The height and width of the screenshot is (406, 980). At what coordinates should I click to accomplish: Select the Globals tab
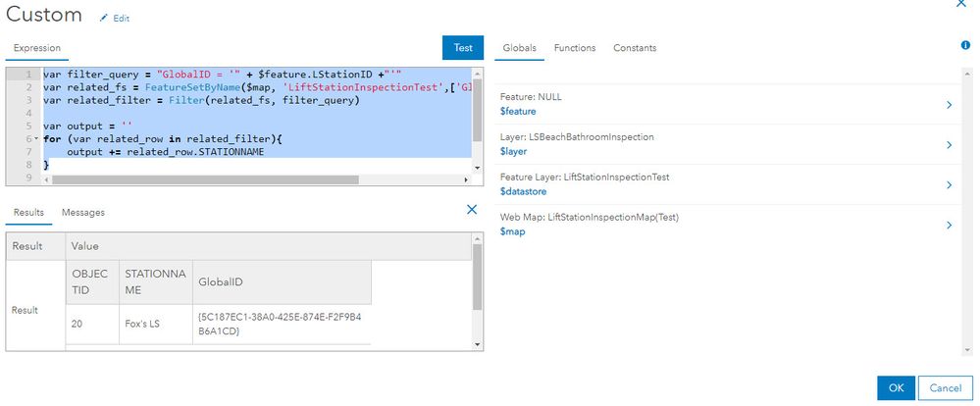pos(519,48)
